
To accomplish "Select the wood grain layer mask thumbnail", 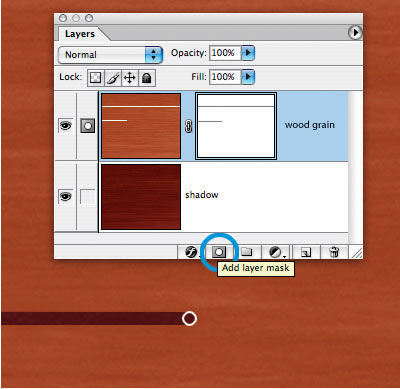I will pyautogui.click(x=236, y=126).
